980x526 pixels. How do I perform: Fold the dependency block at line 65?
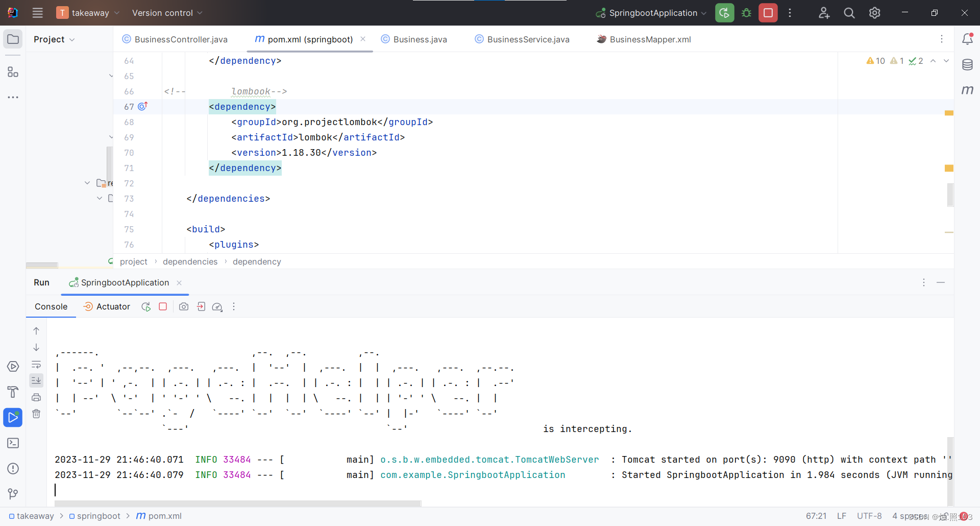111,76
